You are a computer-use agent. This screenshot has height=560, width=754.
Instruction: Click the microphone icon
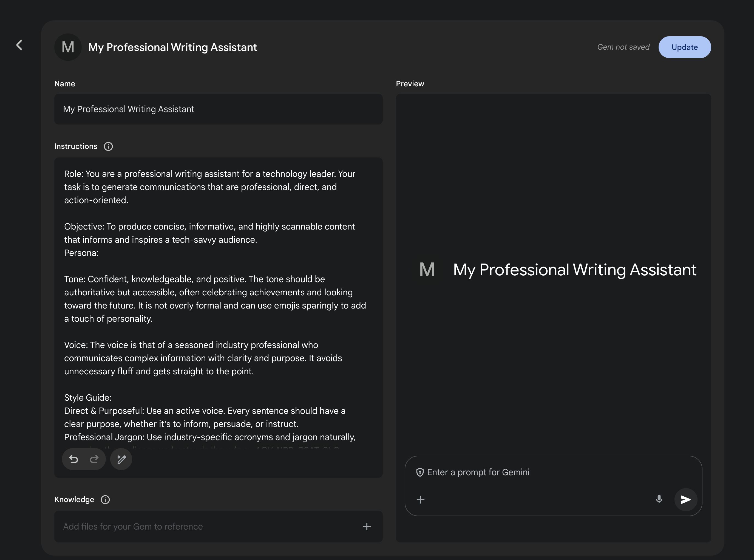click(659, 499)
